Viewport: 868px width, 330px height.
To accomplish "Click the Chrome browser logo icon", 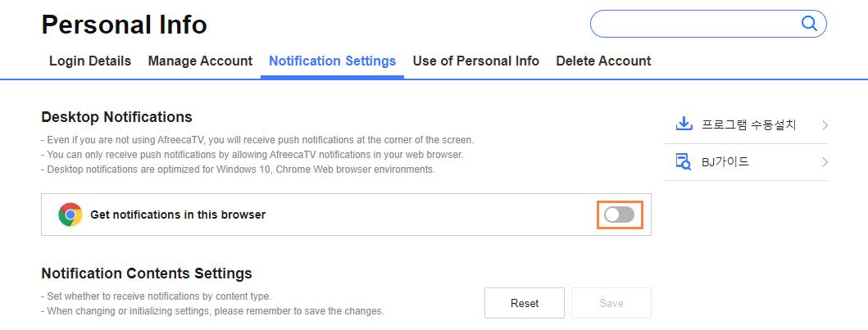I will coord(70,215).
